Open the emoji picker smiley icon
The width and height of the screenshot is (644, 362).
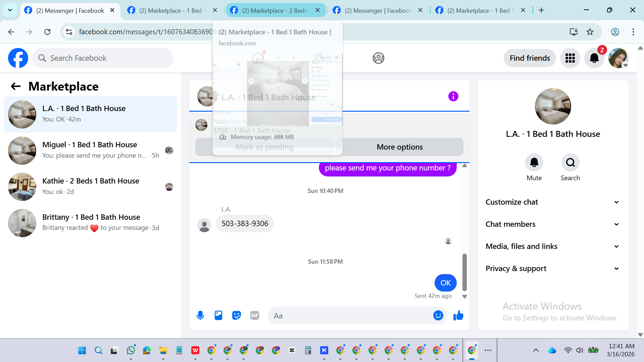click(438, 315)
